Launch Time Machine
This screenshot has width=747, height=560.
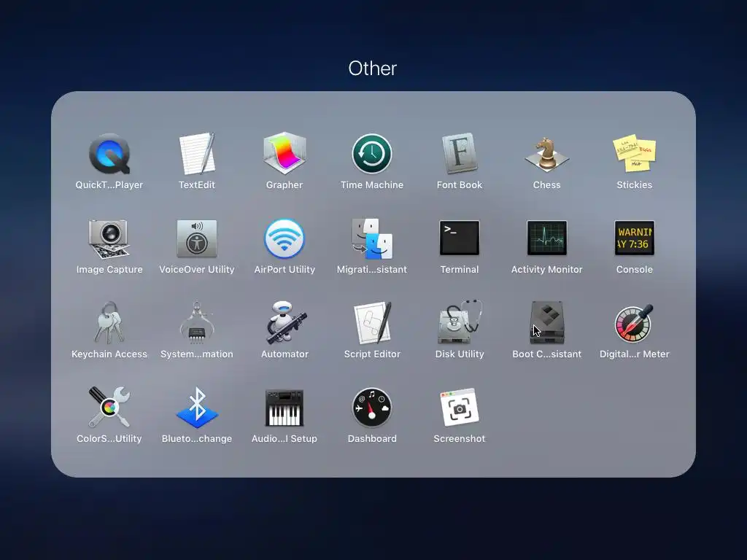(x=372, y=154)
